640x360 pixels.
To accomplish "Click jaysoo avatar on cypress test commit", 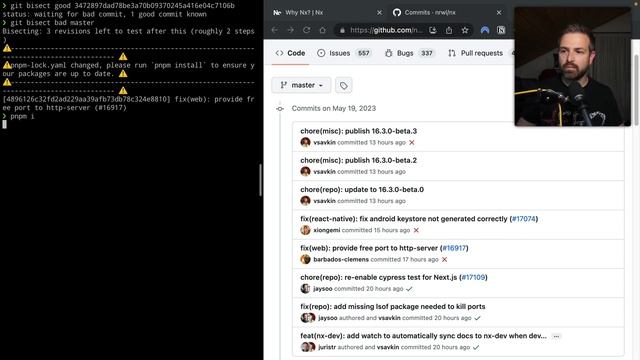I will click(305, 289).
